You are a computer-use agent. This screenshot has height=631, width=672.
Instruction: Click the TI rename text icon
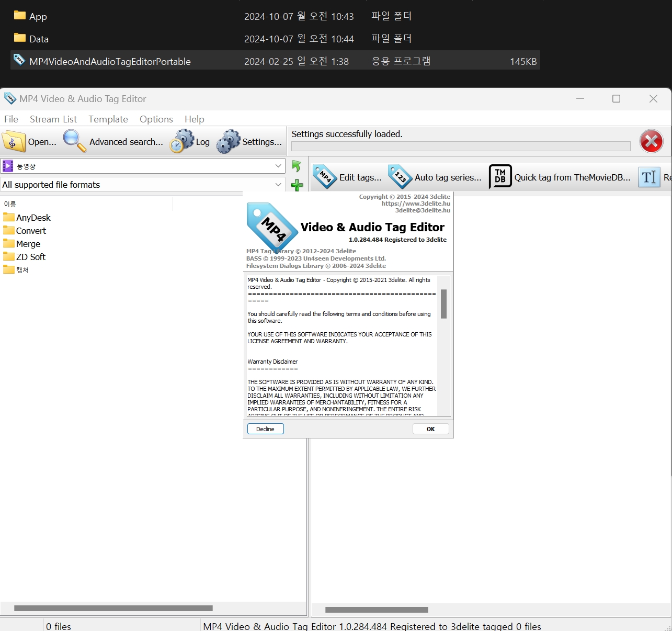649,177
